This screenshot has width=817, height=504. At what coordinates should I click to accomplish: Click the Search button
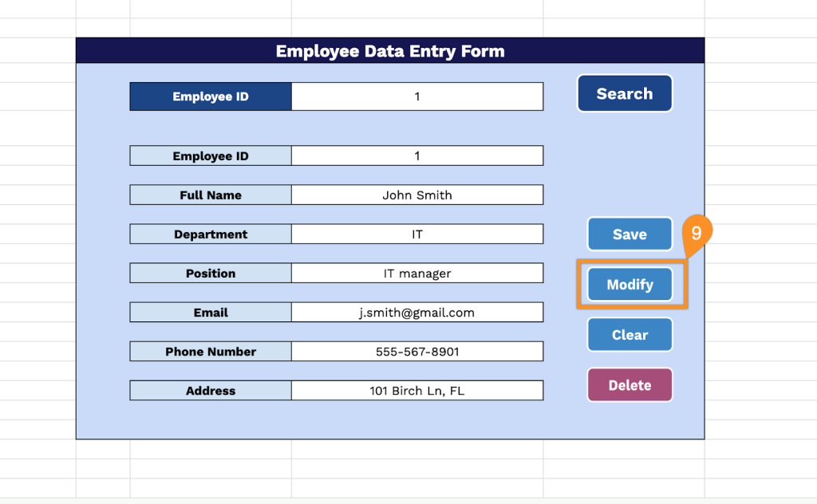[x=624, y=94]
